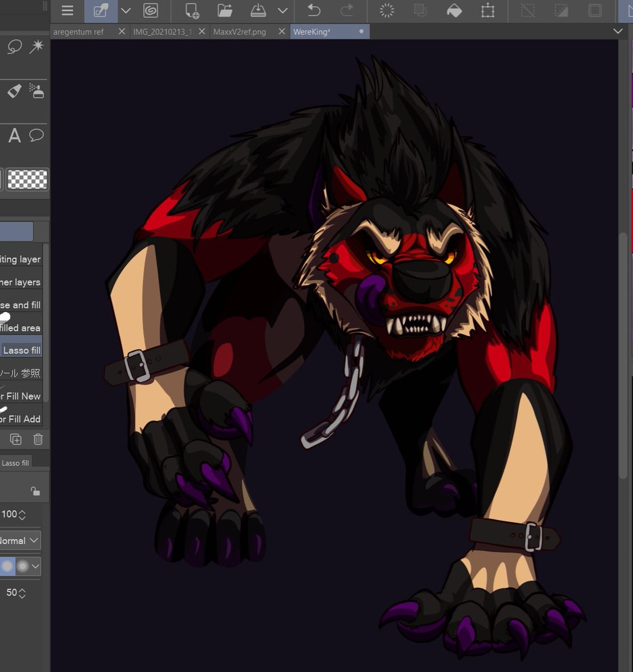Open the Clip Studio home via spiral icon
This screenshot has height=672, width=633.
tap(150, 11)
